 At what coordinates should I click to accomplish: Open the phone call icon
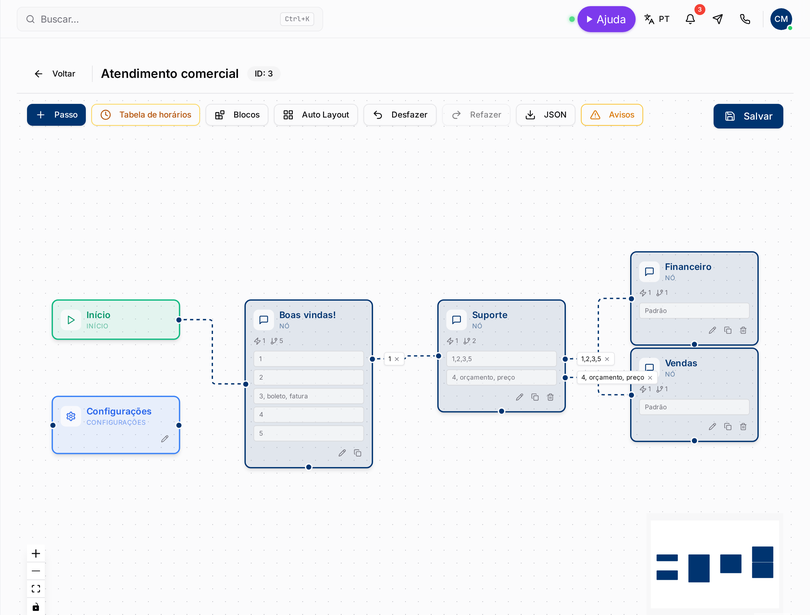click(x=745, y=19)
